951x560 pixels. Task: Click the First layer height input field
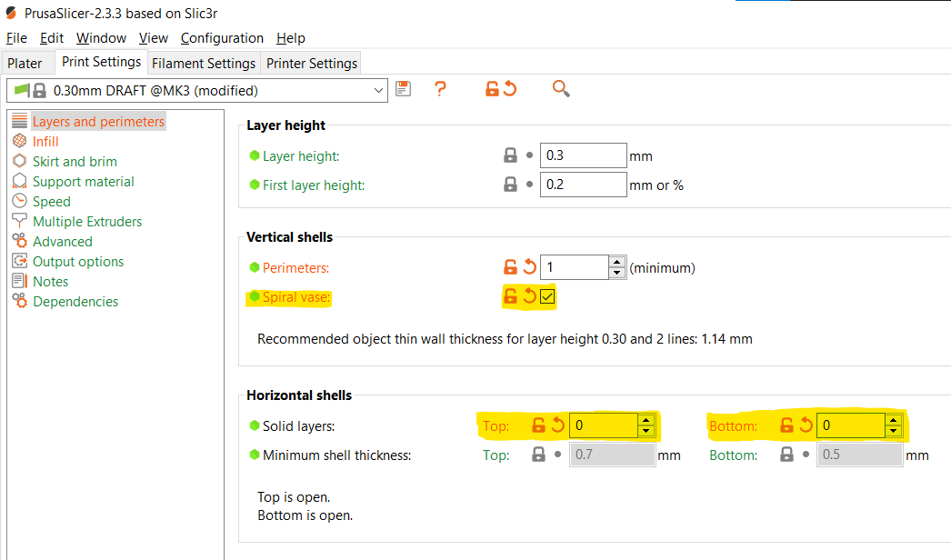(x=583, y=185)
